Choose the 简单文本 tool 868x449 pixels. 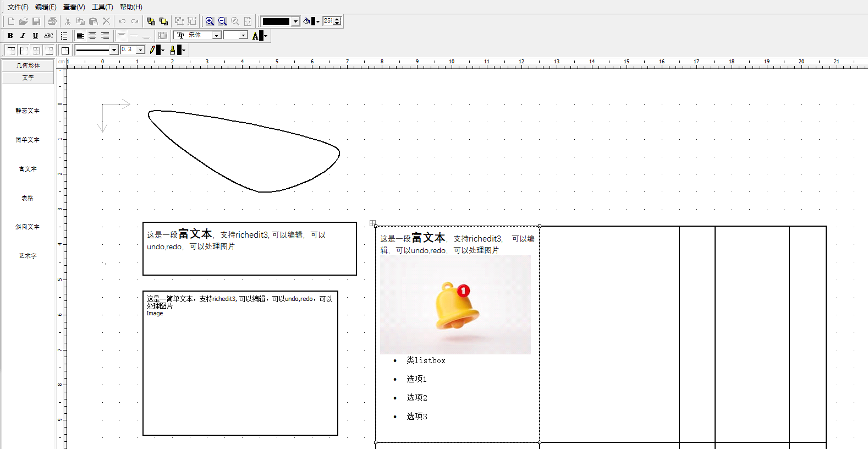[28, 140]
